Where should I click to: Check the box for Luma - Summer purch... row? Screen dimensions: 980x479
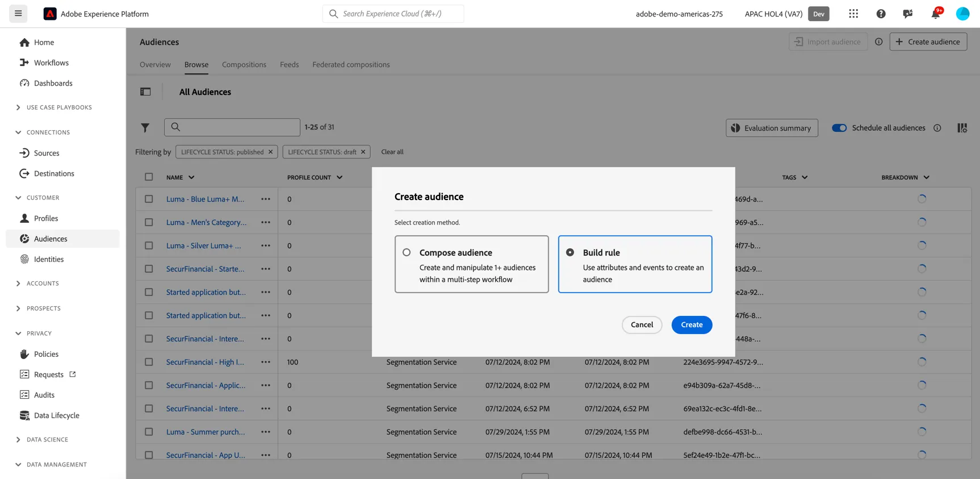click(149, 432)
